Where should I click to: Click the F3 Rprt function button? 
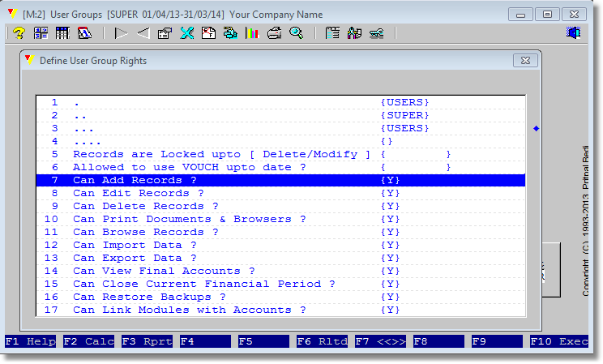[148, 341]
